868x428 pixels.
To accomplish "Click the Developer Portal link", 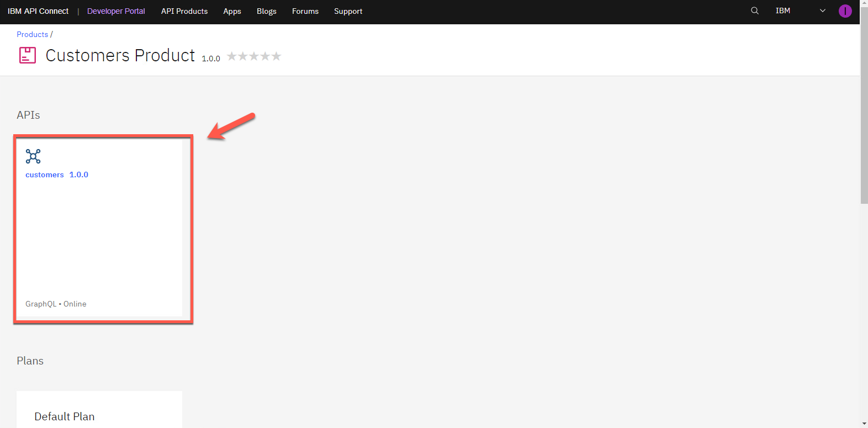I will point(116,11).
